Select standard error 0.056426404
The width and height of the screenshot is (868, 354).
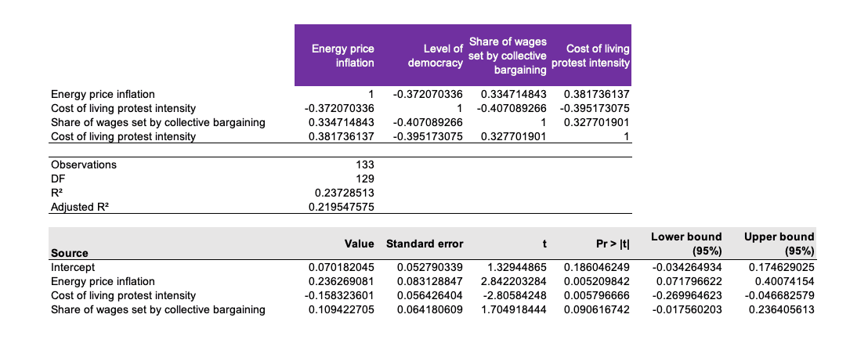pos(429,296)
